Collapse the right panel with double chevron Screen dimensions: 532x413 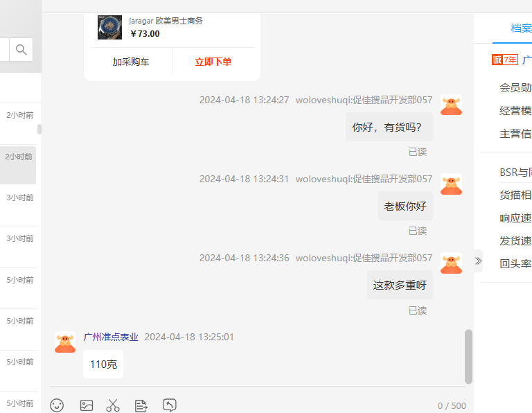(478, 261)
